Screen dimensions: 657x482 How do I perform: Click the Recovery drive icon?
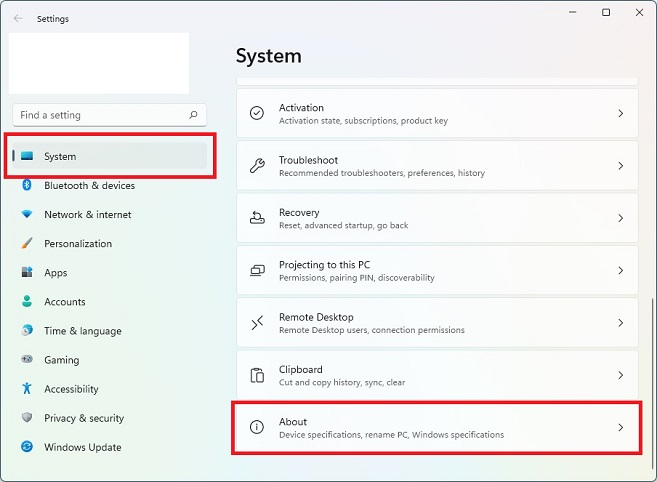[257, 218]
